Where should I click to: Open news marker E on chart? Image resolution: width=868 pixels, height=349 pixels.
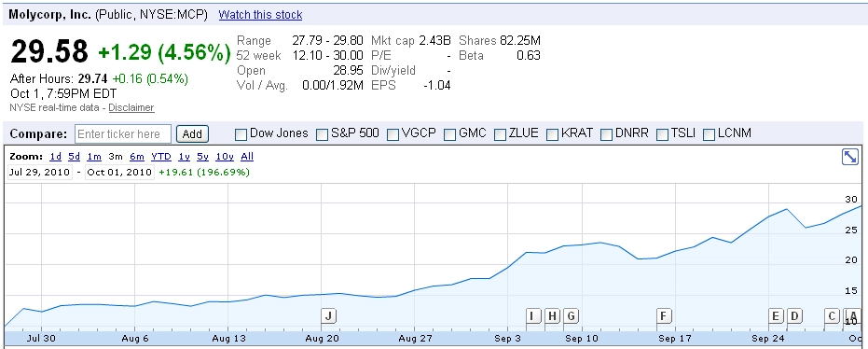coord(776,315)
